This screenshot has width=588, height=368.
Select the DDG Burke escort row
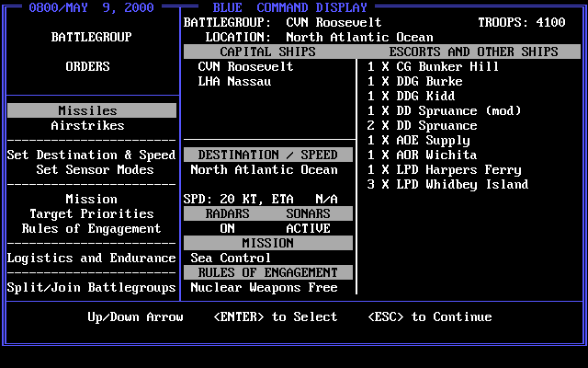point(414,81)
